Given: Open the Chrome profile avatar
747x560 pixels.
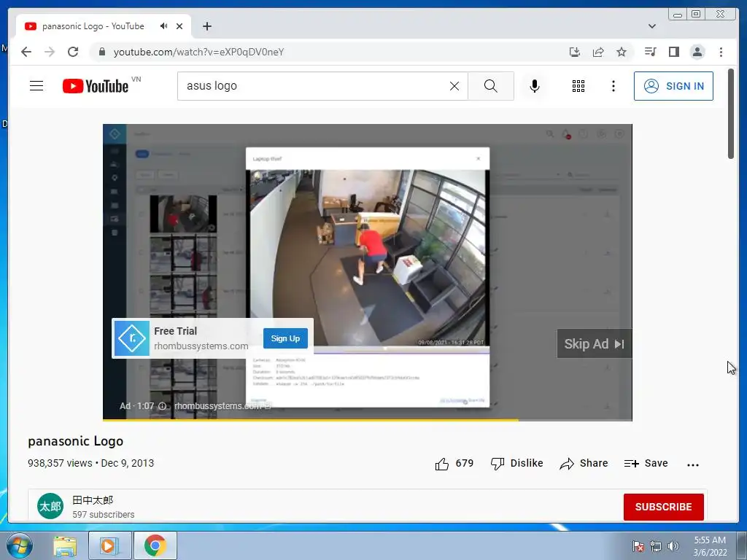Looking at the screenshot, I should point(697,52).
